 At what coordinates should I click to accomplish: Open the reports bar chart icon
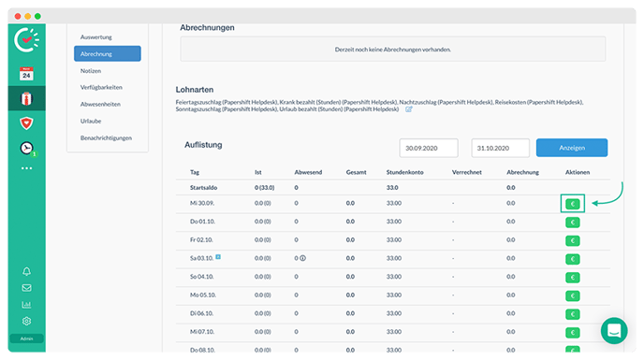click(27, 305)
